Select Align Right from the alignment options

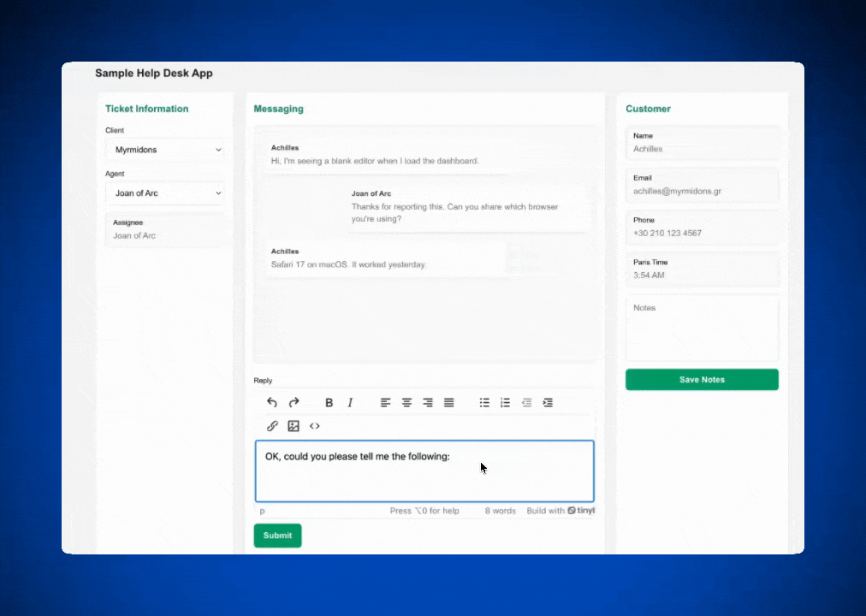428,402
